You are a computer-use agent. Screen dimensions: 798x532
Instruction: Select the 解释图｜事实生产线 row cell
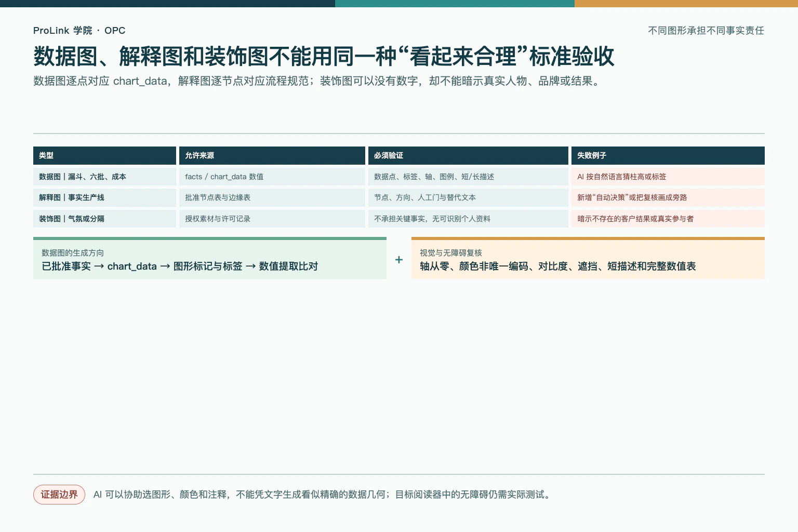[x=104, y=197]
